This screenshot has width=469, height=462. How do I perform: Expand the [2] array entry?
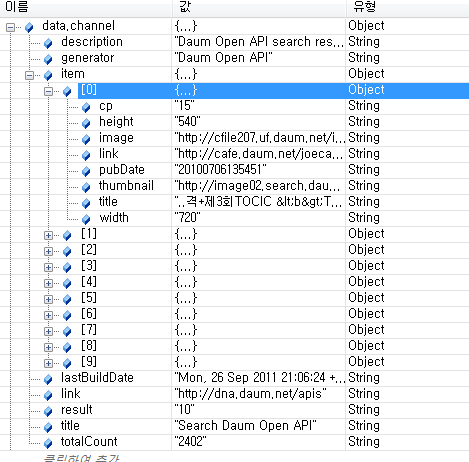[49, 251]
